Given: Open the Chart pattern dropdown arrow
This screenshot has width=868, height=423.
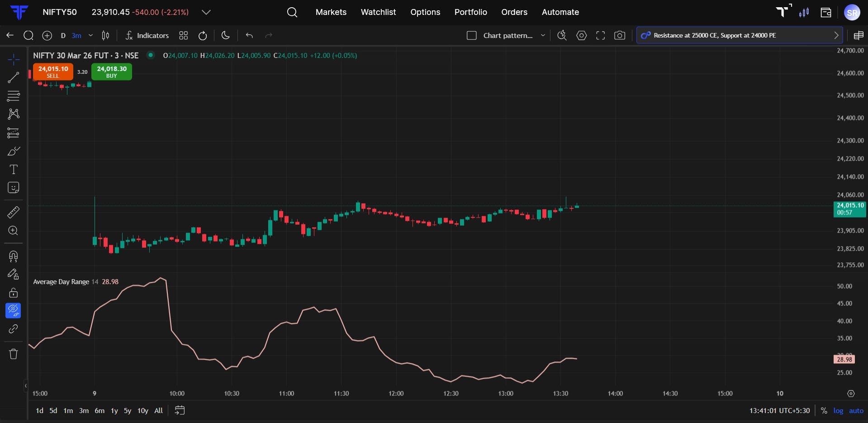Looking at the screenshot, I should 543,35.
